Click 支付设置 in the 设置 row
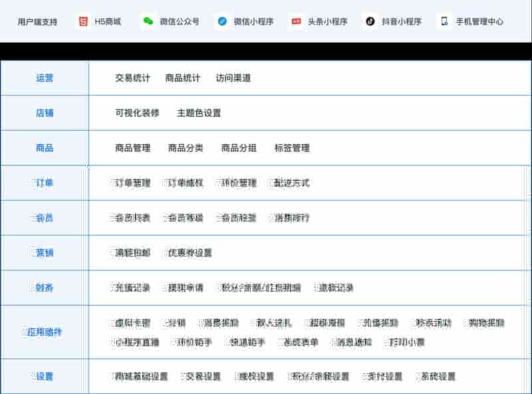 [384, 376]
